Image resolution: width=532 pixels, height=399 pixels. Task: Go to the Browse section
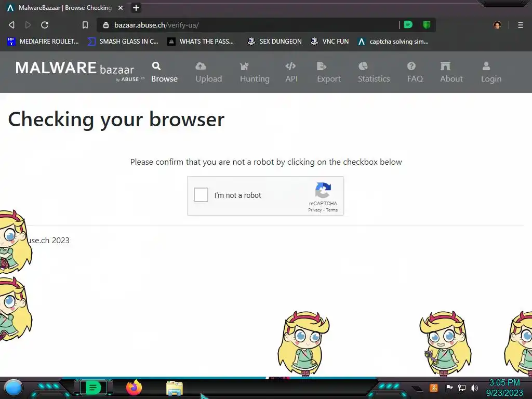(x=164, y=72)
